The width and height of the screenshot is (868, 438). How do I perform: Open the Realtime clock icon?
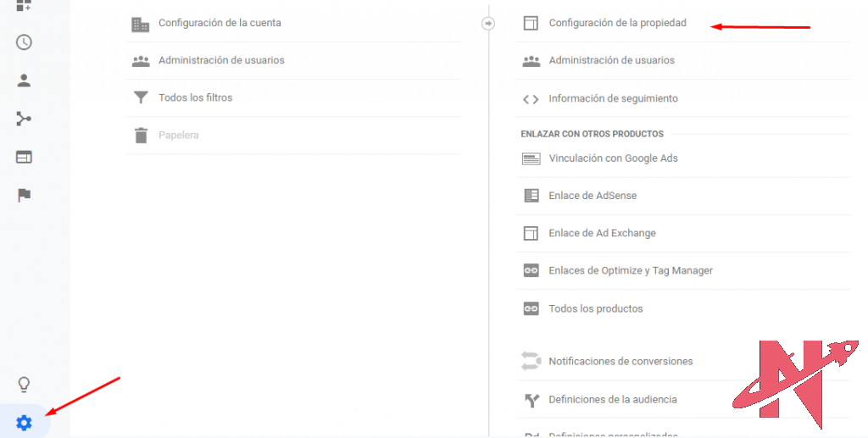24,42
